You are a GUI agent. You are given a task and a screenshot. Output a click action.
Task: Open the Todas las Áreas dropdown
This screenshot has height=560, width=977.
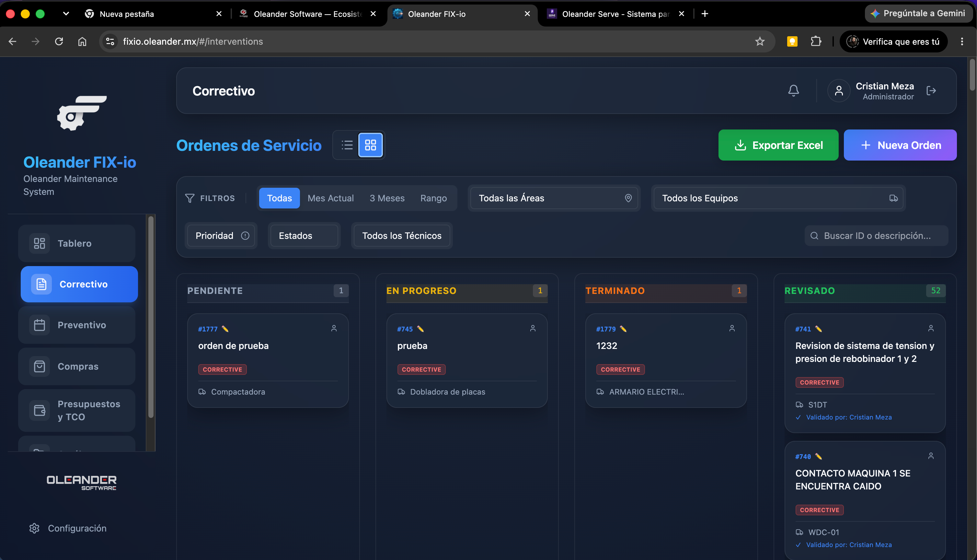point(554,198)
